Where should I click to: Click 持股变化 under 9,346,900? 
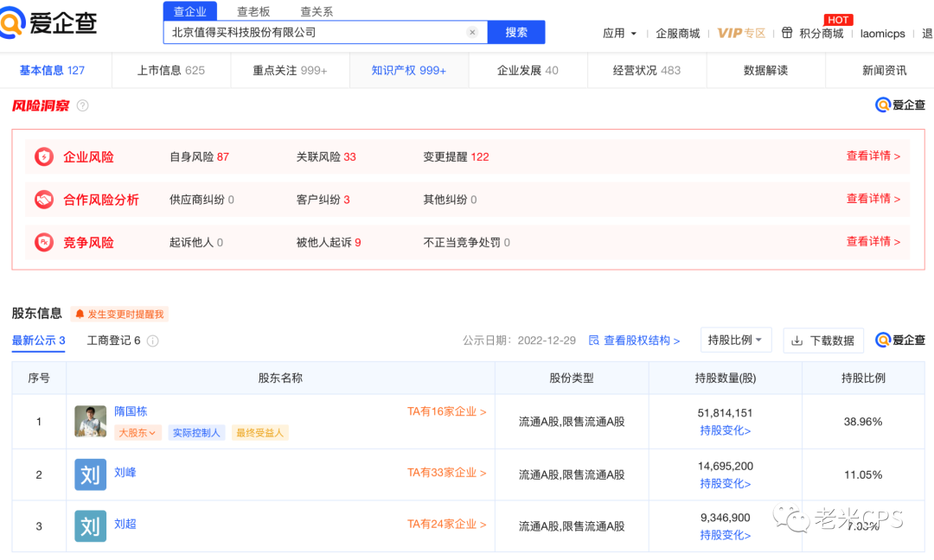pos(725,535)
